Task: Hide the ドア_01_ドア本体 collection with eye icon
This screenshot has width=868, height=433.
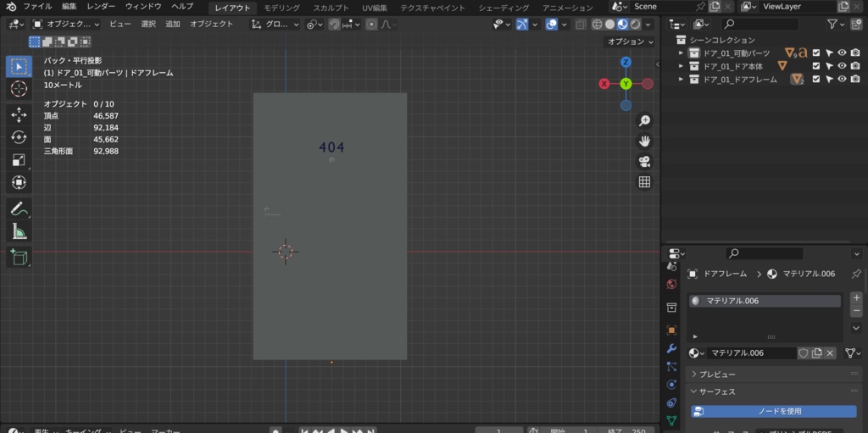Action: click(x=842, y=66)
